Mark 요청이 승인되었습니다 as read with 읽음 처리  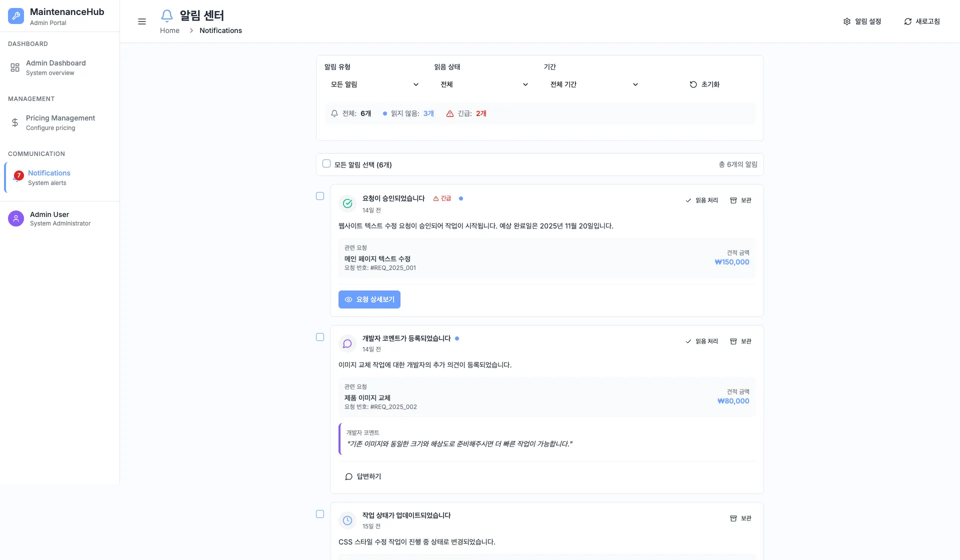coord(701,200)
